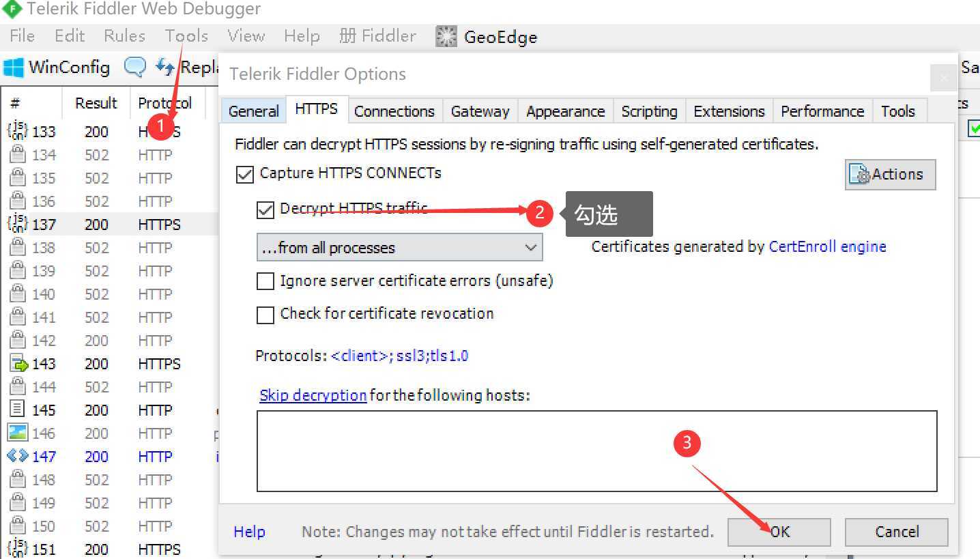Switch to the Performance tab
Viewport: 980px width, 559px height.
click(822, 111)
